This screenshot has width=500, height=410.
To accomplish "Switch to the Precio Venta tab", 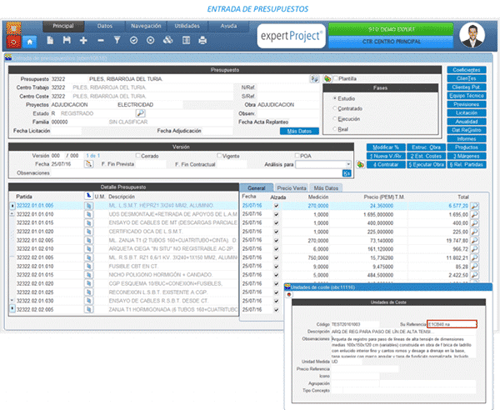I will coord(292,188).
